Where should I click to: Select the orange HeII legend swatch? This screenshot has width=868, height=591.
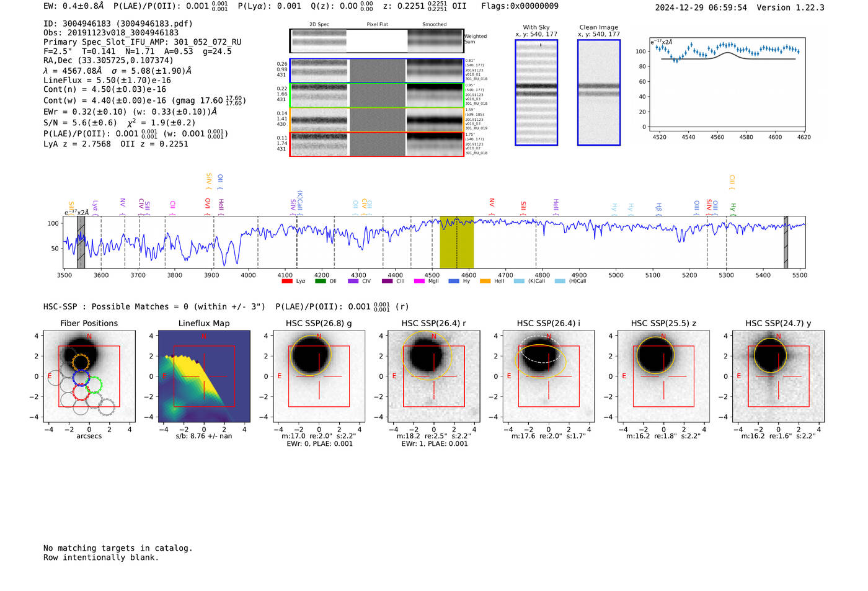click(x=485, y=281)
